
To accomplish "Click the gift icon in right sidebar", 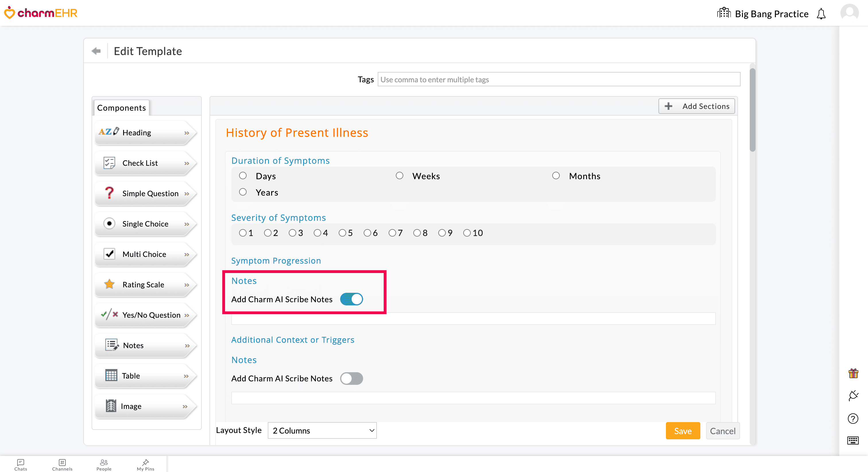I will point(853,373).
